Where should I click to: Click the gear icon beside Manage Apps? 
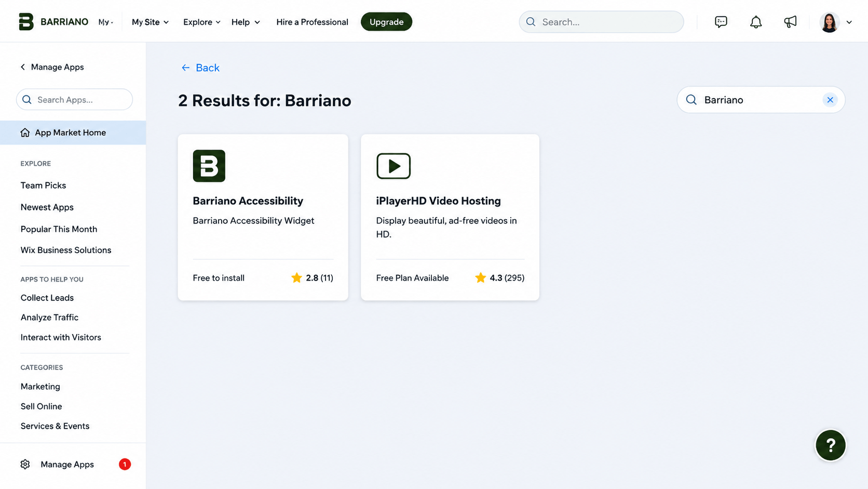coord(25,464)
